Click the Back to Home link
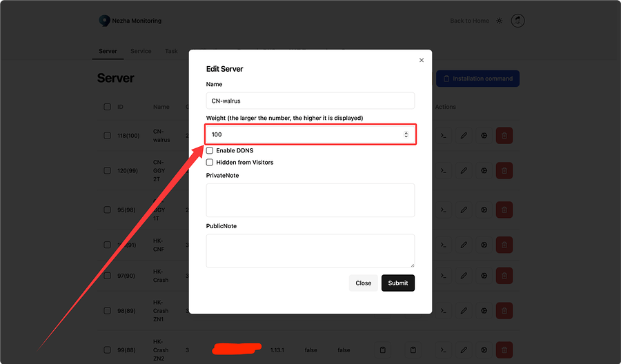 (469, 21)
